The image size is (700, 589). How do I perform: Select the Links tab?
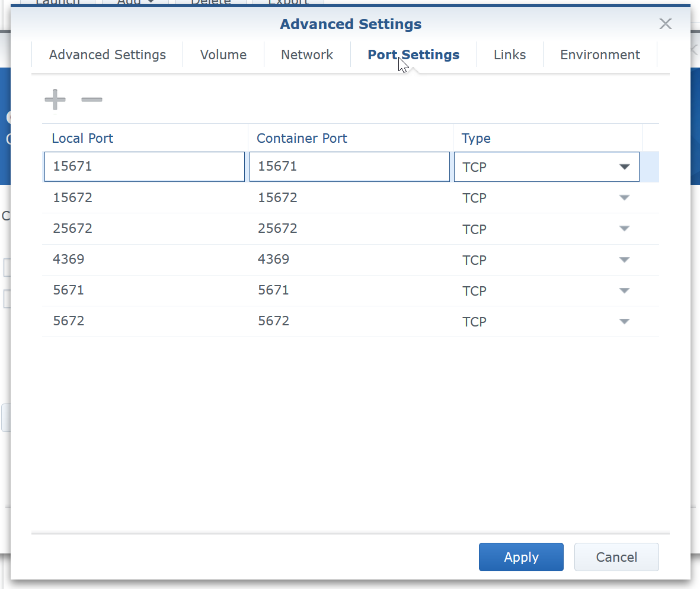[x=510, y=55]
